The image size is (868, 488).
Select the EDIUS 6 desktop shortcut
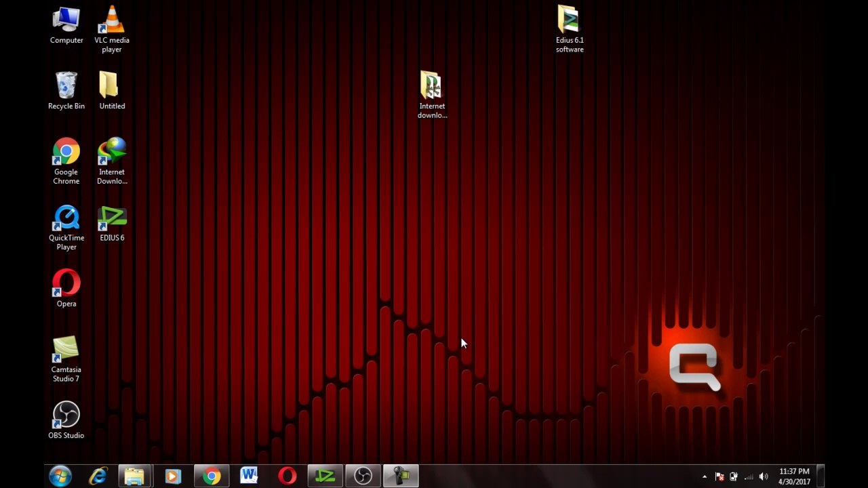(x=112, y=224)
